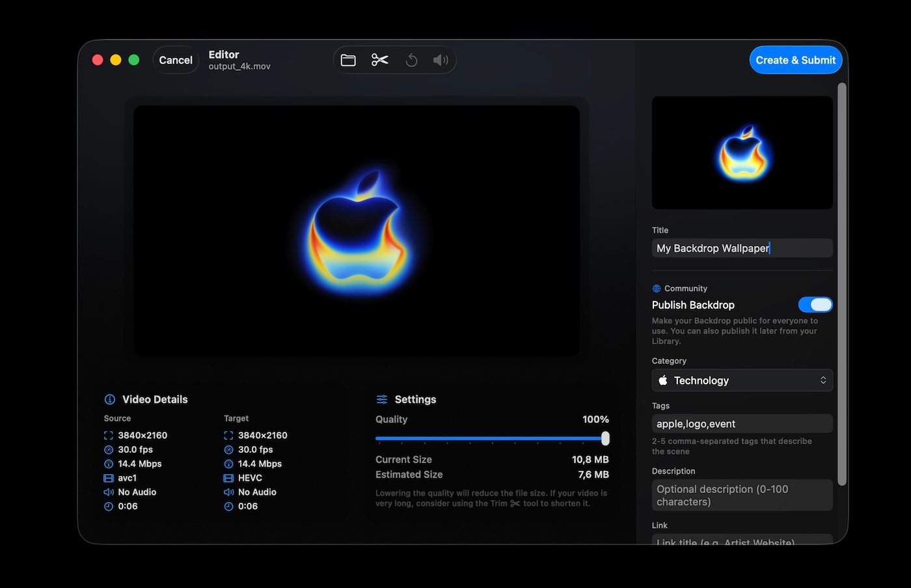This screenshot has width=911, height=588.
Task: Click the Quality slider handle
Action: click(x=605, y=438)
